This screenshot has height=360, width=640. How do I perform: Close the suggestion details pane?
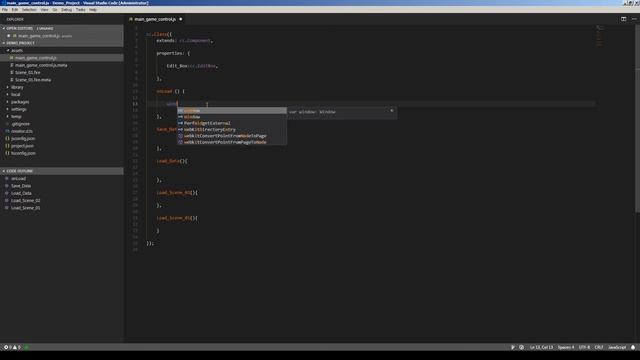pos(392,111)
